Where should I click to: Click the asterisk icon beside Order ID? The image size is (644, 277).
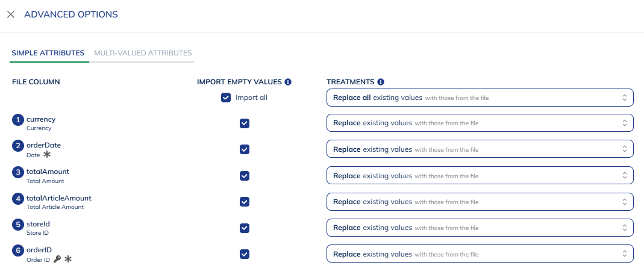pyautogui.click(x=68, y=260)
